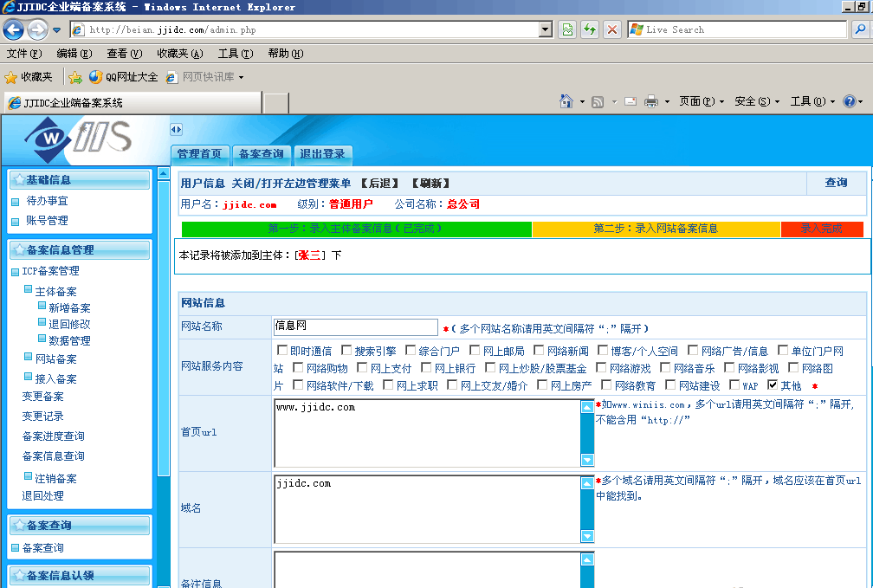Screen dimensions: 873x588
Task: Uncheck the 其他 service checkbox
Action: pos(773,385)
